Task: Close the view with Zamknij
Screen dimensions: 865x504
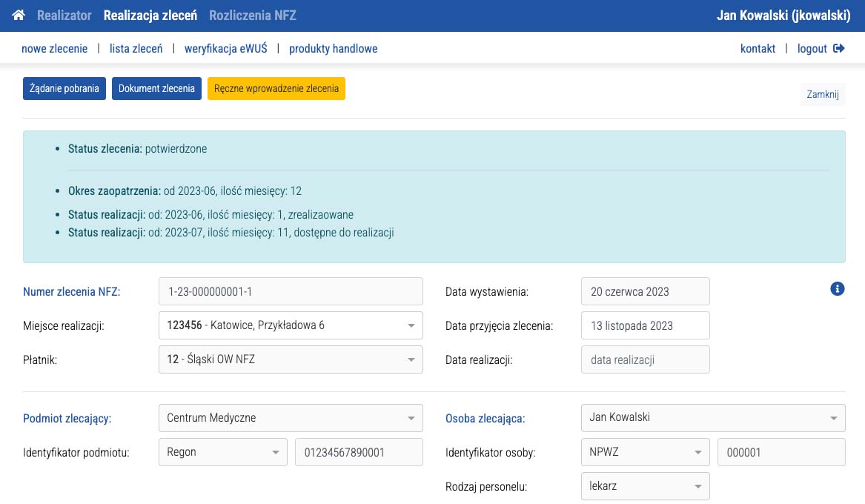Action: tap(822, 94)
